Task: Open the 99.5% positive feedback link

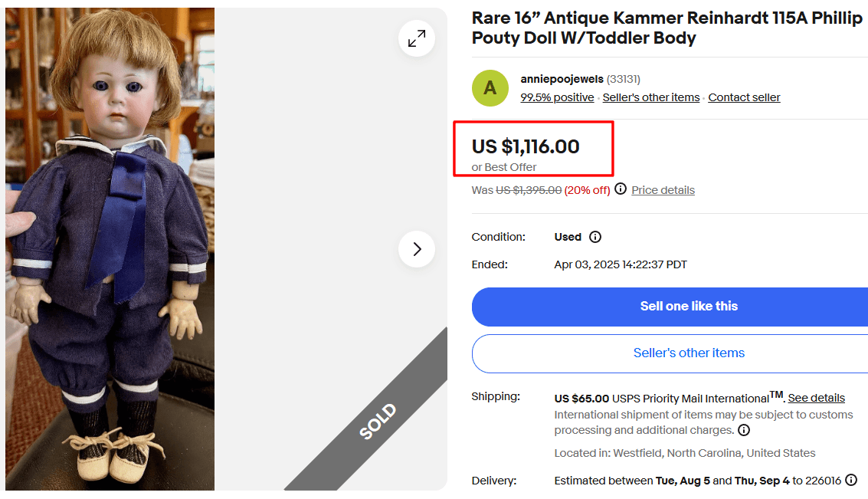Action: [557, 97]
